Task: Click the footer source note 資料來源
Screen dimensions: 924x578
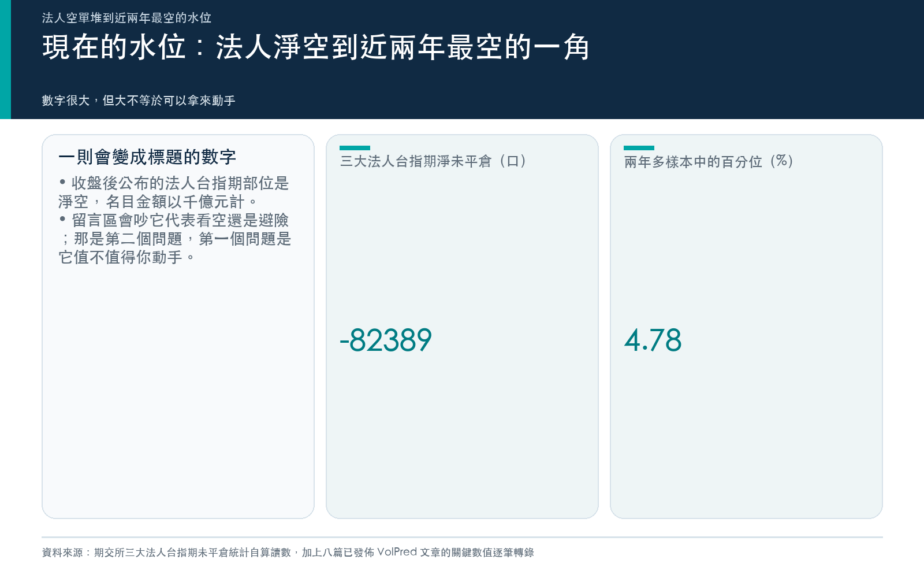Action: (x=288, y=553)
